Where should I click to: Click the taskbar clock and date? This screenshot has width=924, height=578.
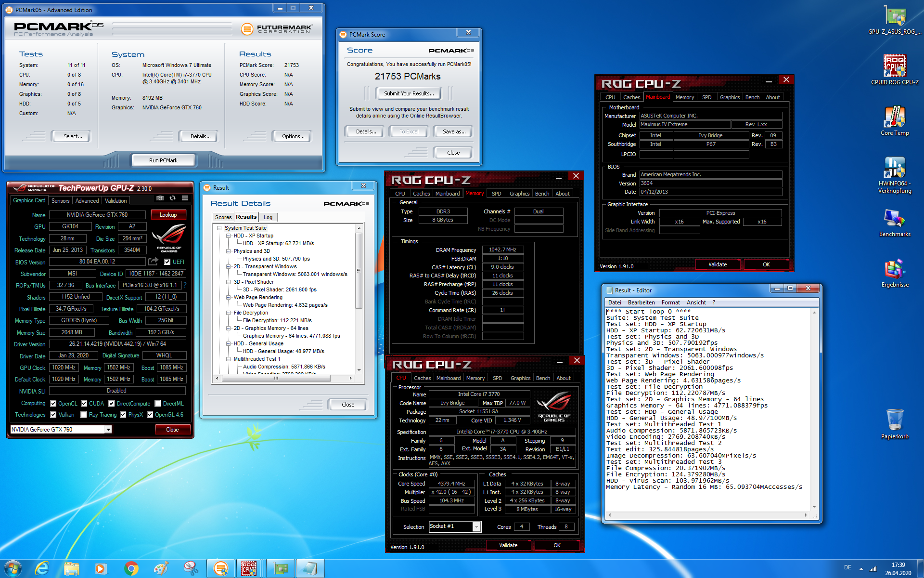(x=898, y=569)
